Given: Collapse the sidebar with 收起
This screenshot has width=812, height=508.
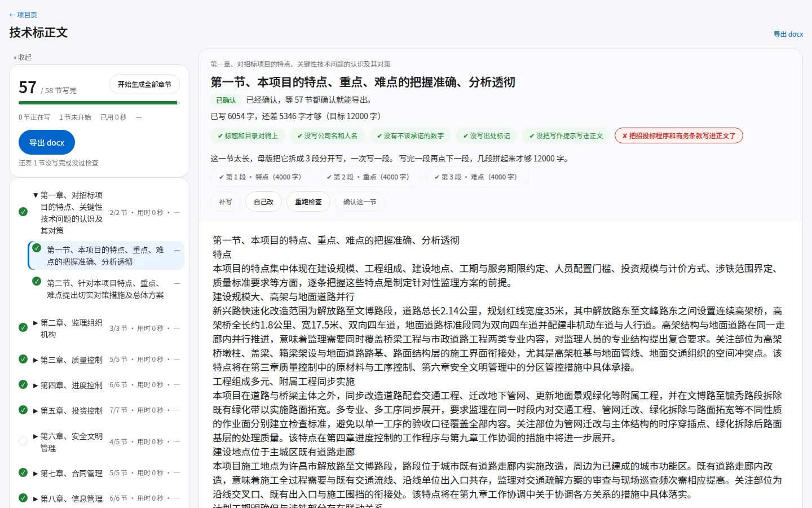Looking at the screenshot, I should pos(23,58).
